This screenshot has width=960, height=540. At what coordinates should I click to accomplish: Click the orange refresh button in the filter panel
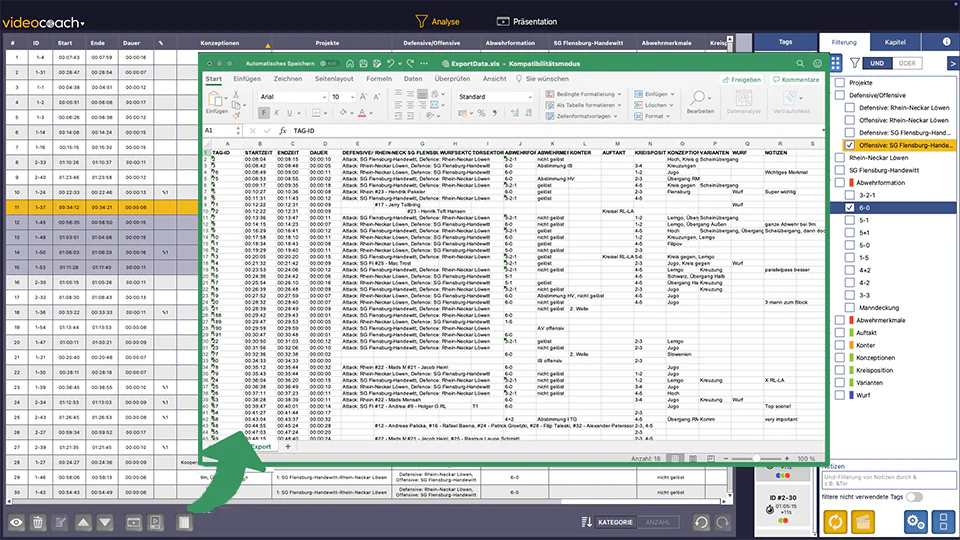835,522
